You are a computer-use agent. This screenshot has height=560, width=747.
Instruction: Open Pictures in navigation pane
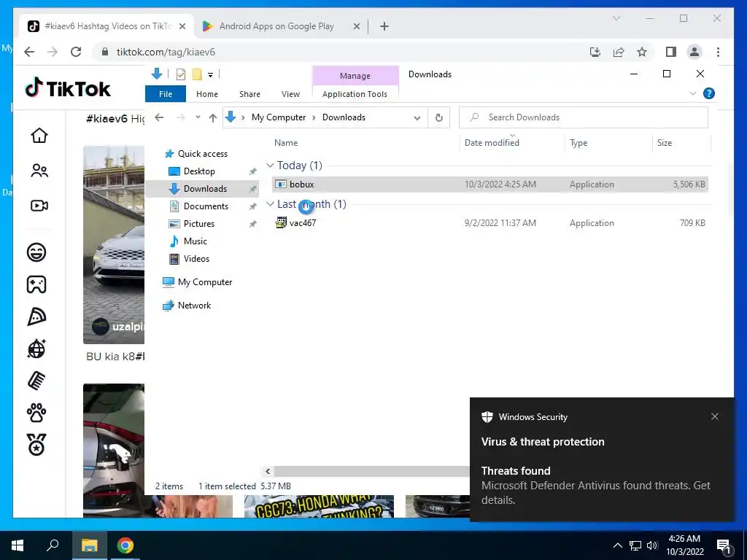[198, 224]
